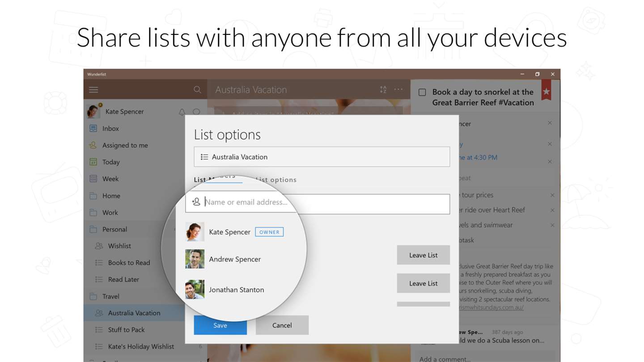Open the Stuff to Pack list
Screen dimensions: 644x362
(126, 330)
